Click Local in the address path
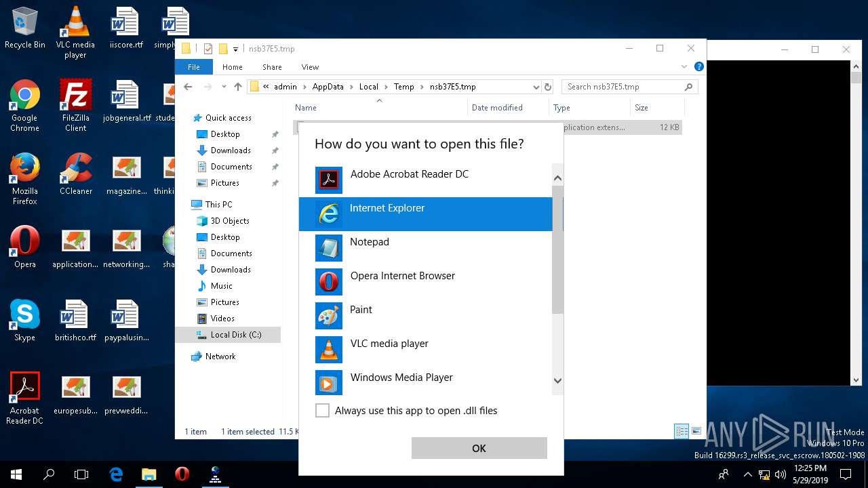This screenshot has height=488, width=868. click(x=369, y=87)
